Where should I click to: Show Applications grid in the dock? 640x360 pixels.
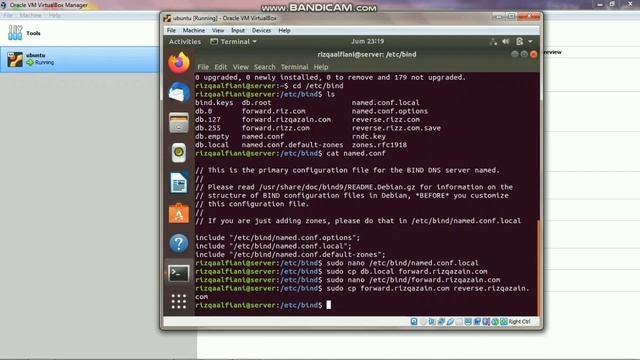click(x=179, y=301)
